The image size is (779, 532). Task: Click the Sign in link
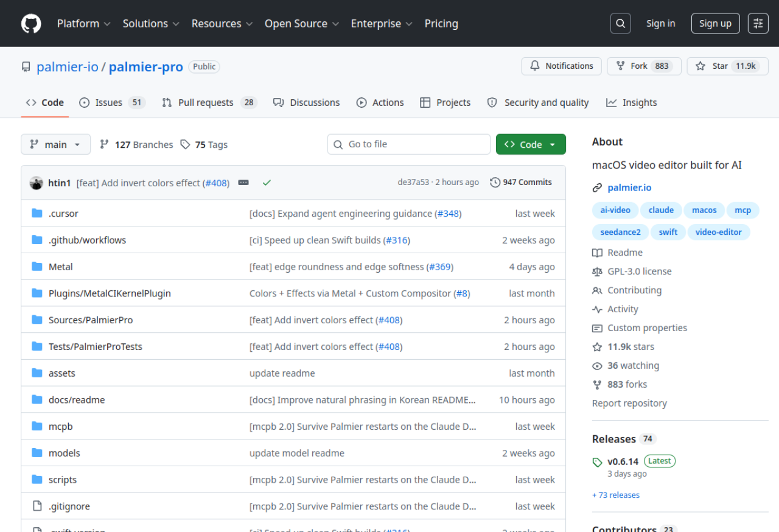click(661, 24)
